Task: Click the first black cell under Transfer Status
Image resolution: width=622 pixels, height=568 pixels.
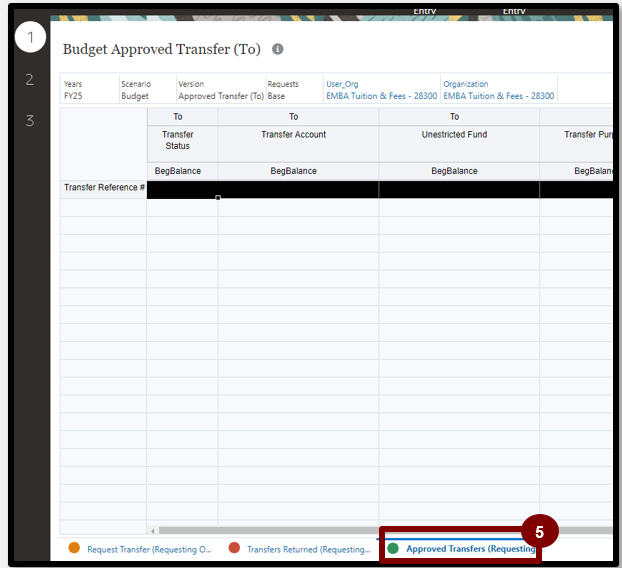Action: (182, 190)
